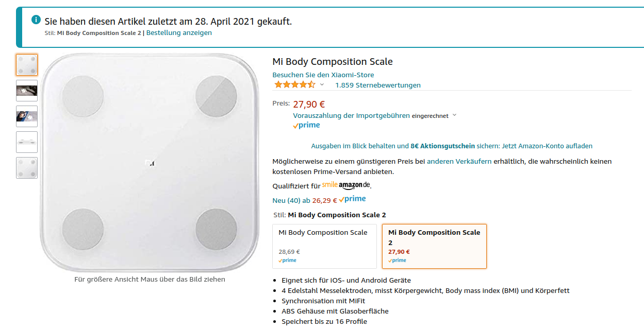Visit the Xiaomi-Store link

(323, 75)
